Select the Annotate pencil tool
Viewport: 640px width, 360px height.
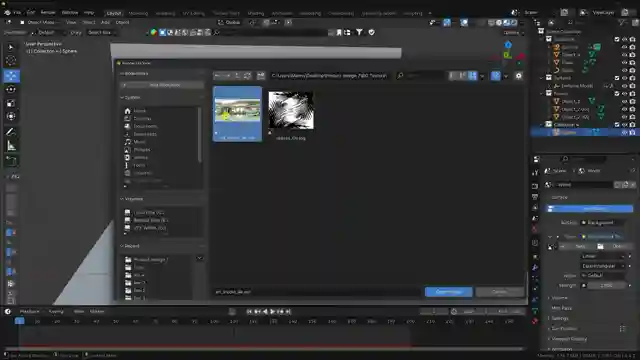[x=11, y=132]
